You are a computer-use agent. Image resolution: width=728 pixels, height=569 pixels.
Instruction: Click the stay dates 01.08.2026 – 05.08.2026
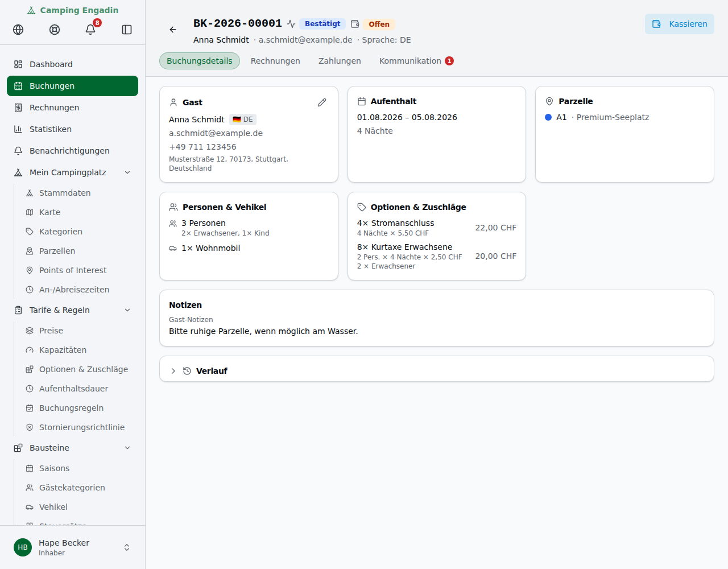[x=407, y=117]
